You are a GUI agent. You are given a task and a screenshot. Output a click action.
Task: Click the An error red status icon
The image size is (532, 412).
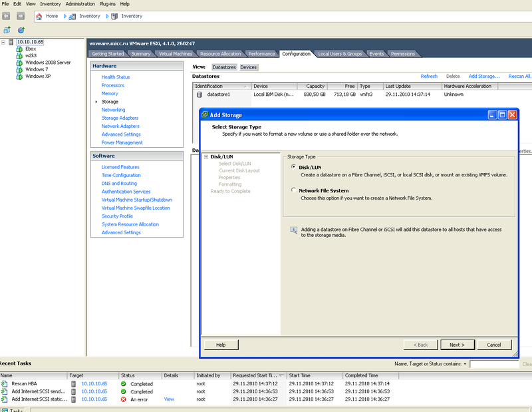point(124,399)
